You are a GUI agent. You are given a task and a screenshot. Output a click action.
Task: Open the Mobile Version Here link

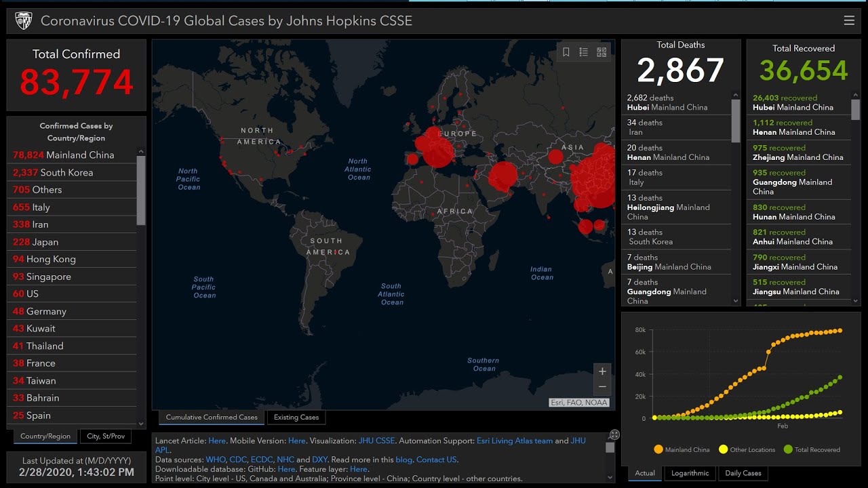[297, 441]
